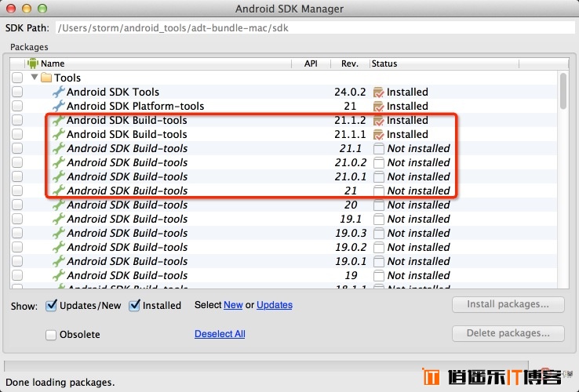Image resolution: width=579 pixels, height=392 pixels.
Task: Click not-installed status icon for rev 19.0.1
Action: click(378, 261)
